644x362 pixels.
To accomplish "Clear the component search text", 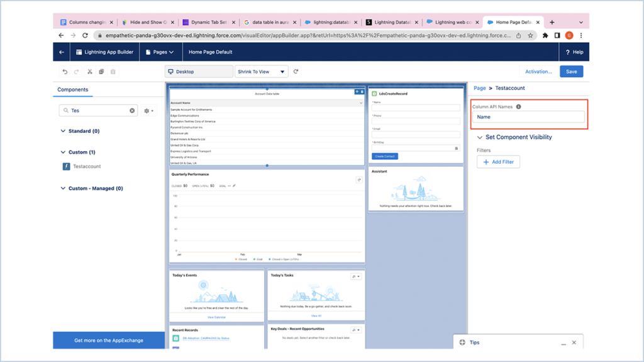I will pyautogui.click(x=132, y=111).
